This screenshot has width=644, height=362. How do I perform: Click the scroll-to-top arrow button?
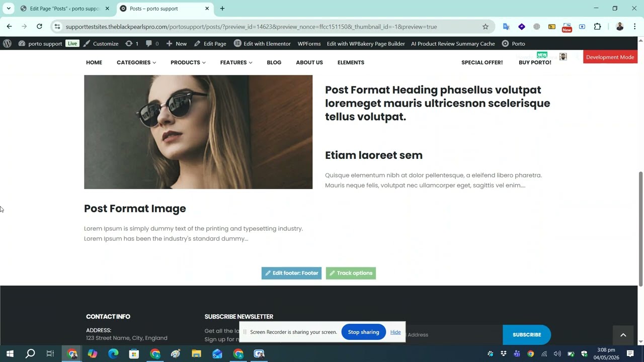click(623, 335)
